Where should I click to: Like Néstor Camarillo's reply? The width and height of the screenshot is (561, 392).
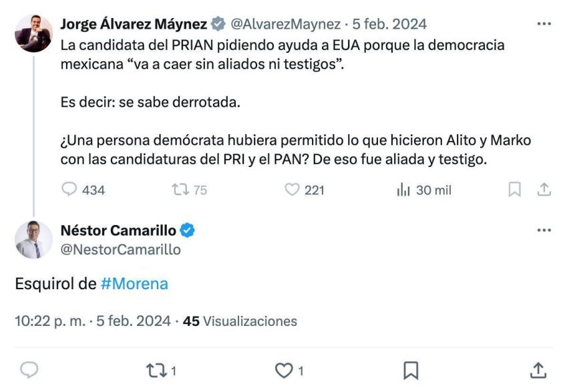point(285,370)
